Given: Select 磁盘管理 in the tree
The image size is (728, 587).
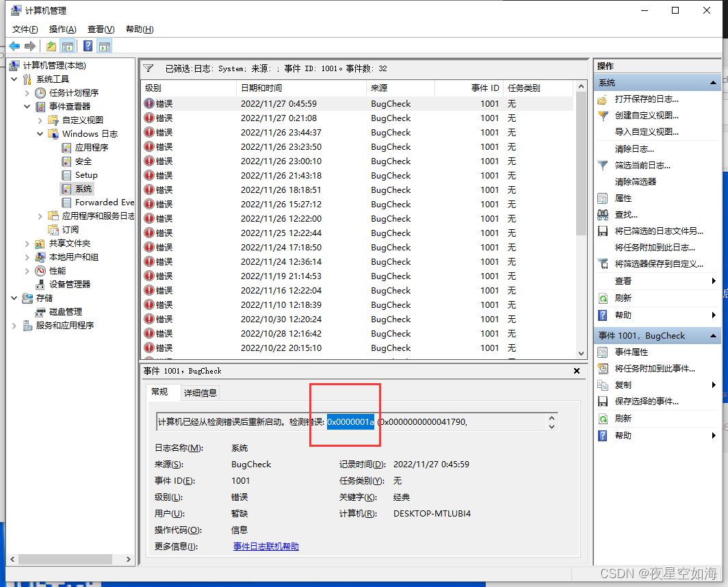Looking at the screenshot, I should (66, 311).
